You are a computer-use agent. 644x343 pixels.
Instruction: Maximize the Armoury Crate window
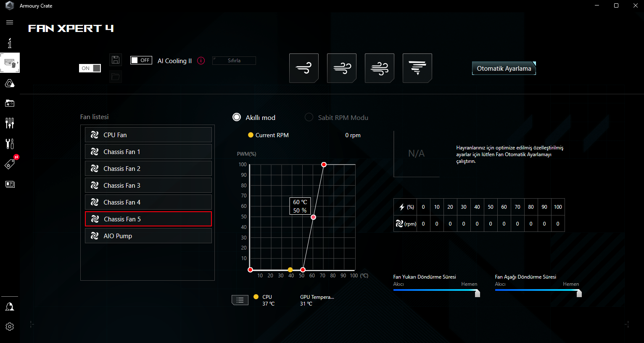tap(616, 5)
